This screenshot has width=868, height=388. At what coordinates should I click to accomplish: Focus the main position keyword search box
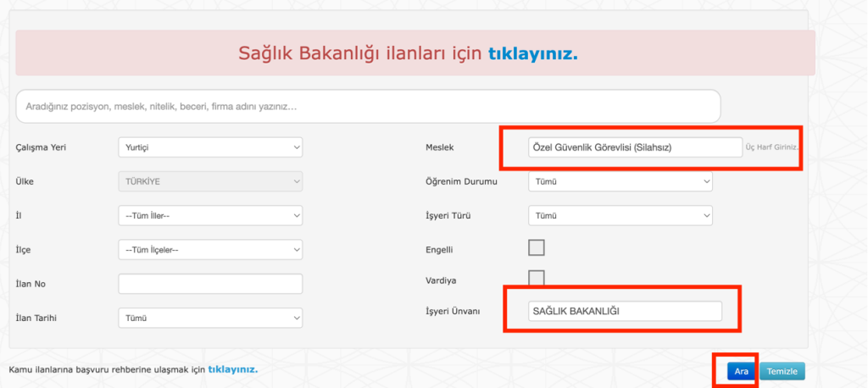click(368, 107)
